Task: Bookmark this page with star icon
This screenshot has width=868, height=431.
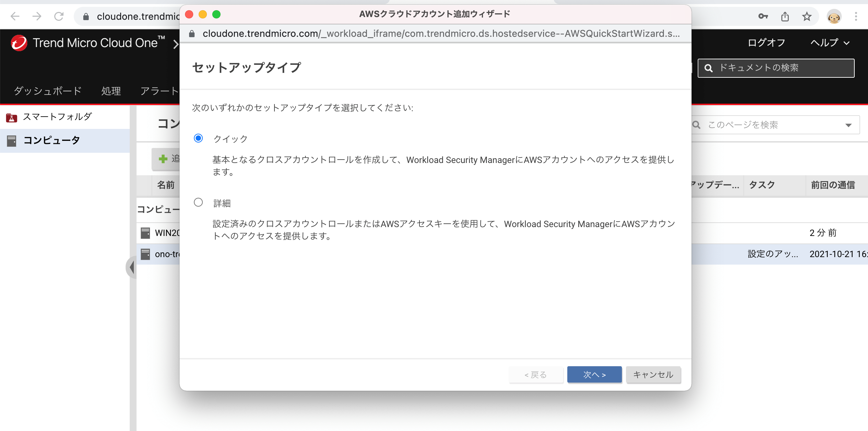Action: (807, 16)
